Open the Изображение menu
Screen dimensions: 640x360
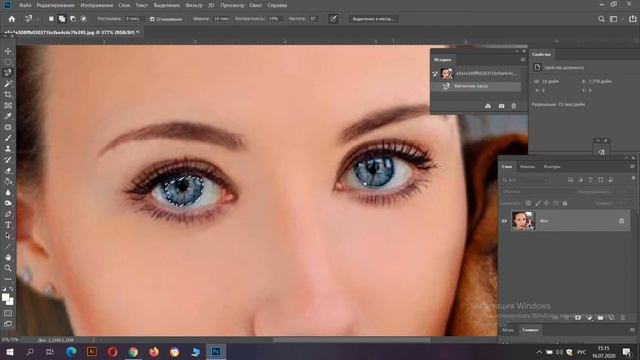(97, 5)
